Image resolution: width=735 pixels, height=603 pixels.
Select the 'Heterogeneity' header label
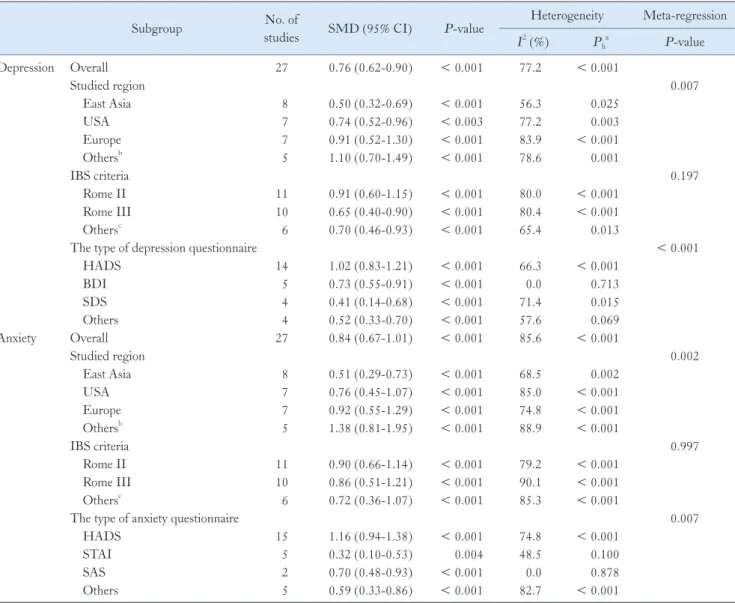pyautogui.click(x=567, y=15)
